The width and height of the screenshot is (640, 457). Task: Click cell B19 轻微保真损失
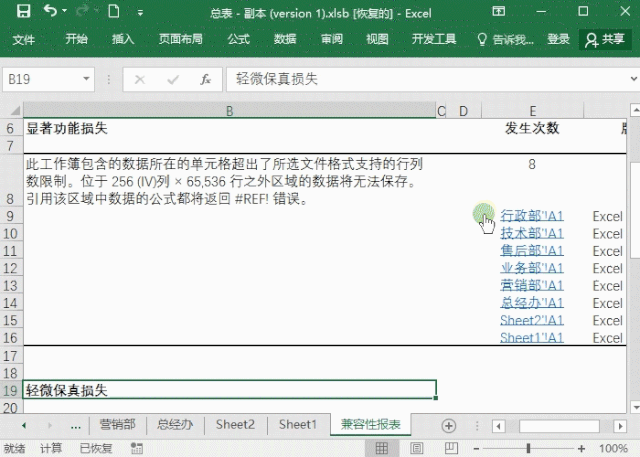pyautogui.click(x=230, y=390)
